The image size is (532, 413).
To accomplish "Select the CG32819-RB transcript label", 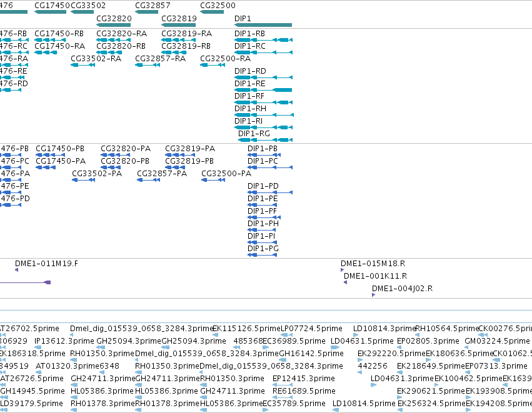I will (x=186, y=46).
